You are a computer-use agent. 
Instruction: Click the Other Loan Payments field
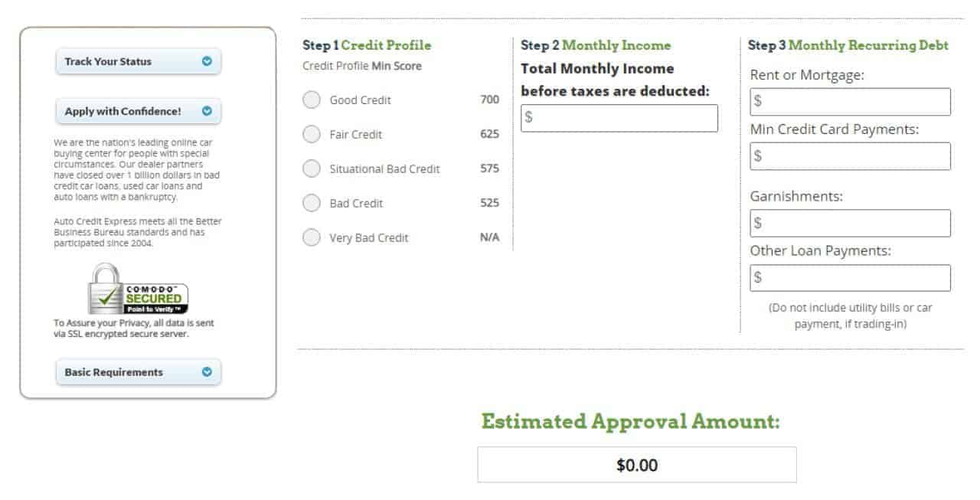(851, 278)
